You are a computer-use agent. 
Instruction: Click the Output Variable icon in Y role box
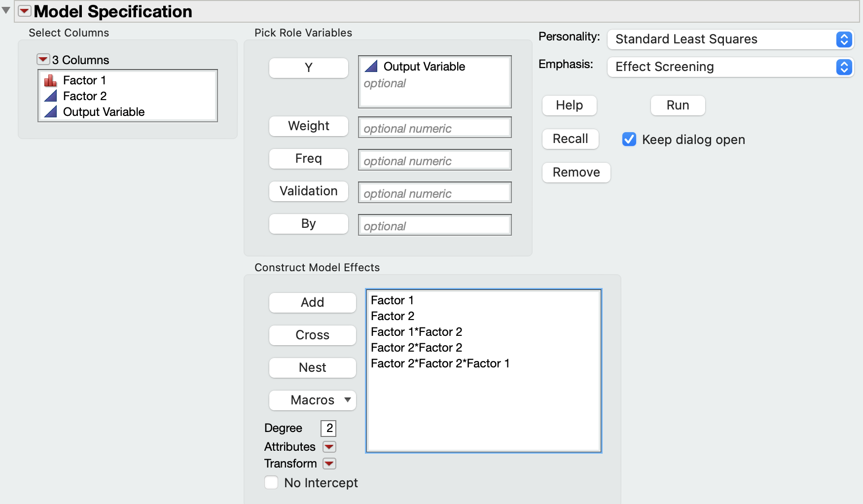tap(371, 67)
